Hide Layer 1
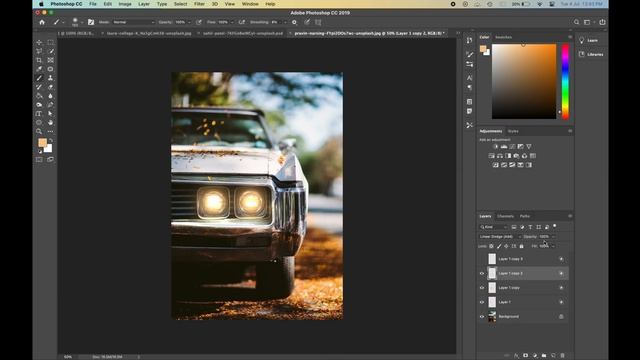This screenshot has height=360, width=640. click(482, 302)
